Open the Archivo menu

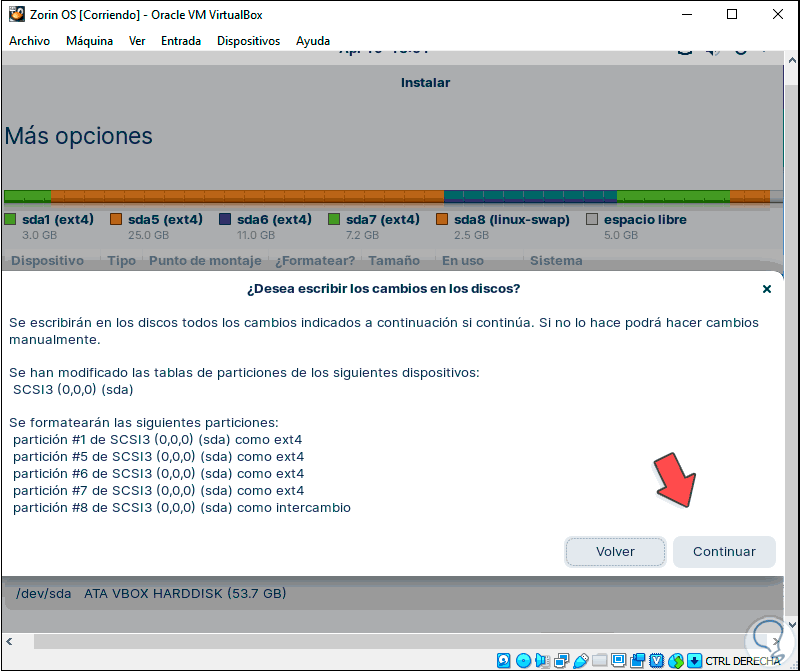30,41
